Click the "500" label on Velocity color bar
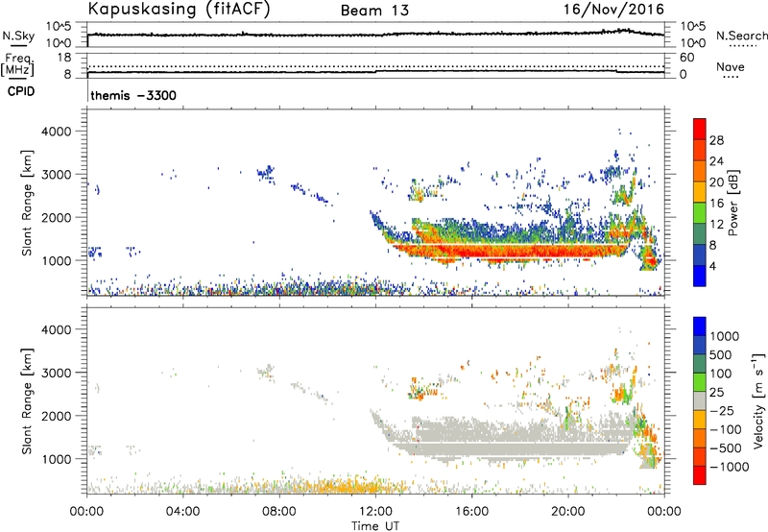768x532 pixels. pyautogui.click(x=721, y=355)
